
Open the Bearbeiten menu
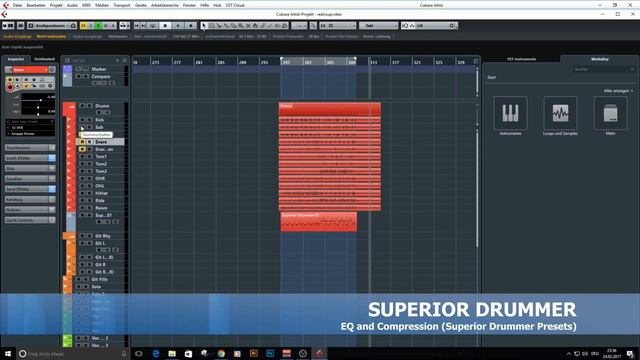pyautogui.click(x=36, y=5)
